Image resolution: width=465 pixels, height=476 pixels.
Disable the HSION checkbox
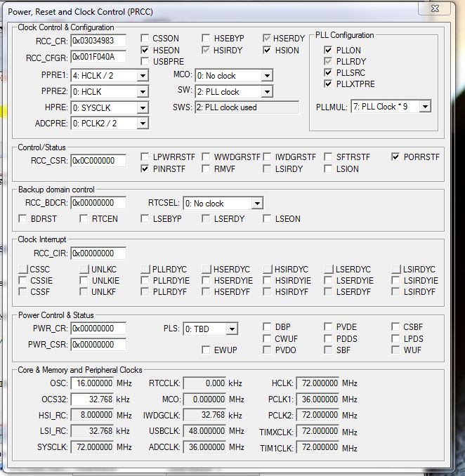(267, 50)
